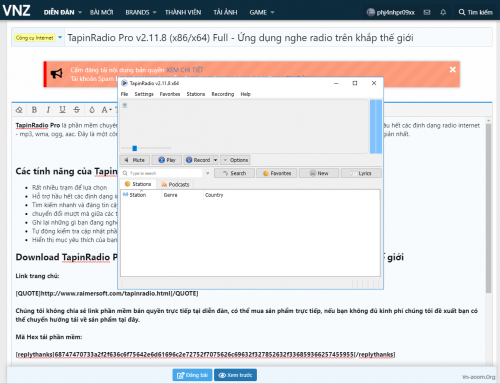Click the thread title input field
Viewport: 500px width, 384px height.
[x=278, y=38]
